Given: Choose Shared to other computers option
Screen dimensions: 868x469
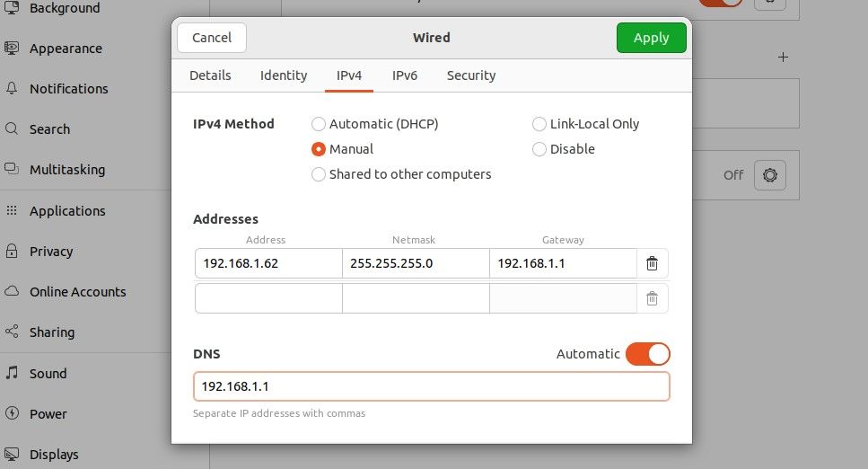Looking at the screenshot, I should coord(319,174).
